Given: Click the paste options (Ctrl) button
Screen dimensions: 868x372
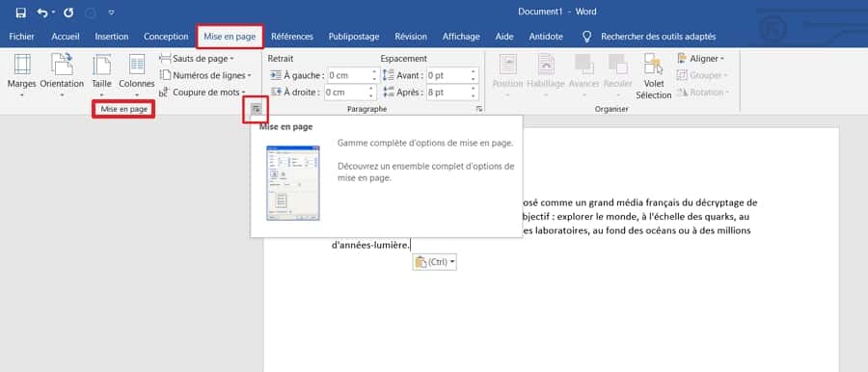Looking at the screenshot, I should click(x=435, y=262).
